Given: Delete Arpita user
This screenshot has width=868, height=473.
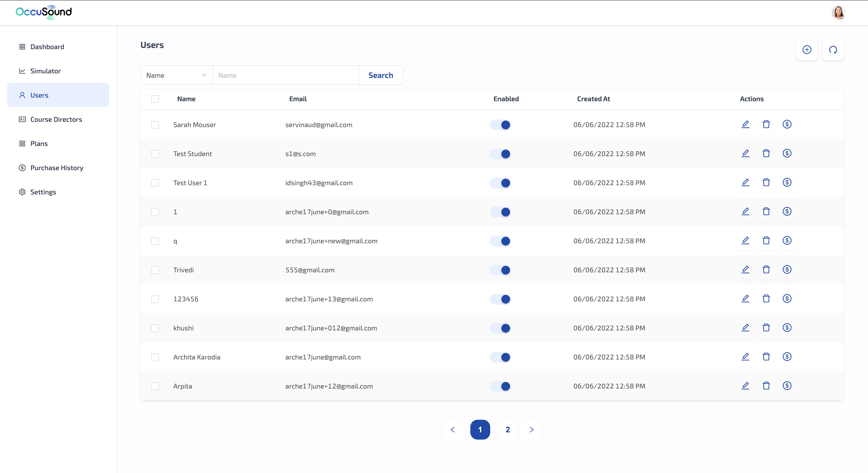Looking at the screenshot, I should click(x=766, y=385).
